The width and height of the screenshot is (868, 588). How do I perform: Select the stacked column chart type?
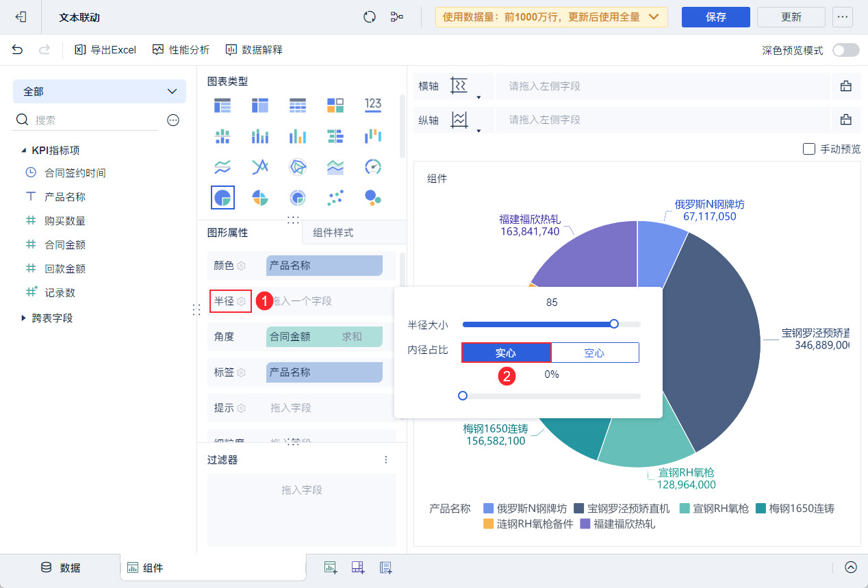[x=260, y=136]
